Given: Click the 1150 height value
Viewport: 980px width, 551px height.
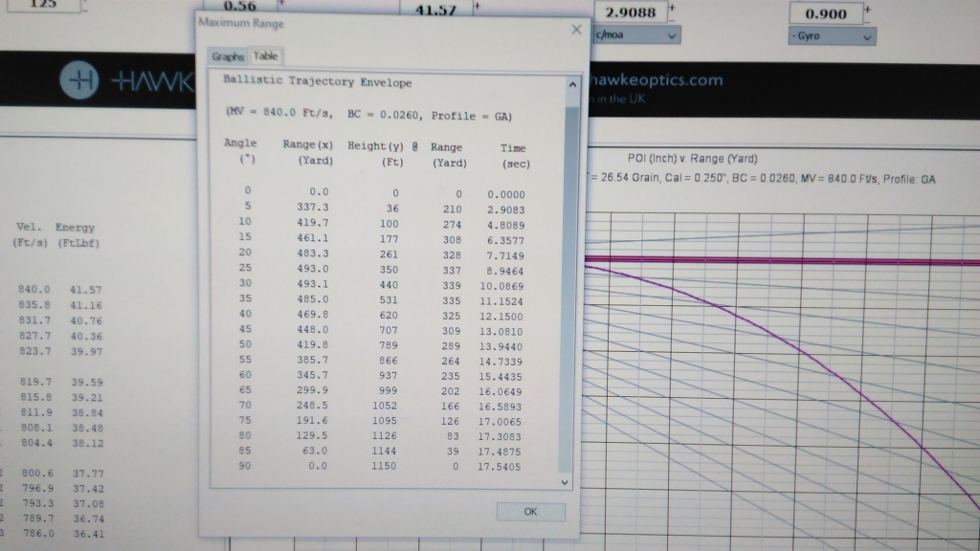Looking at the screenshot, I should (x=384, y=466).
